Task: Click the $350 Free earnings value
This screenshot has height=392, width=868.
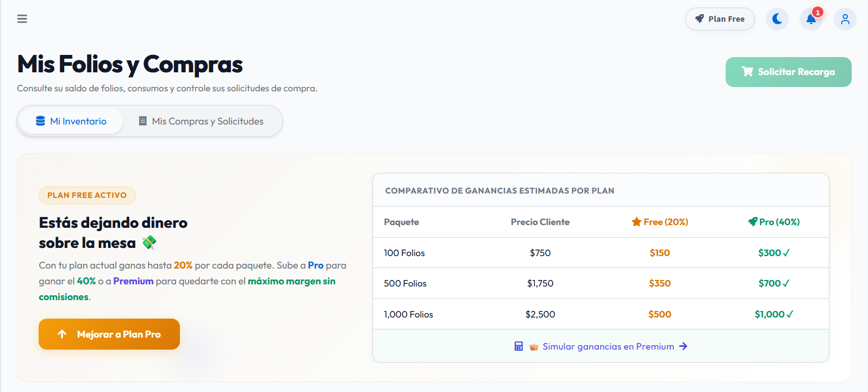Action: click(660, 283)
